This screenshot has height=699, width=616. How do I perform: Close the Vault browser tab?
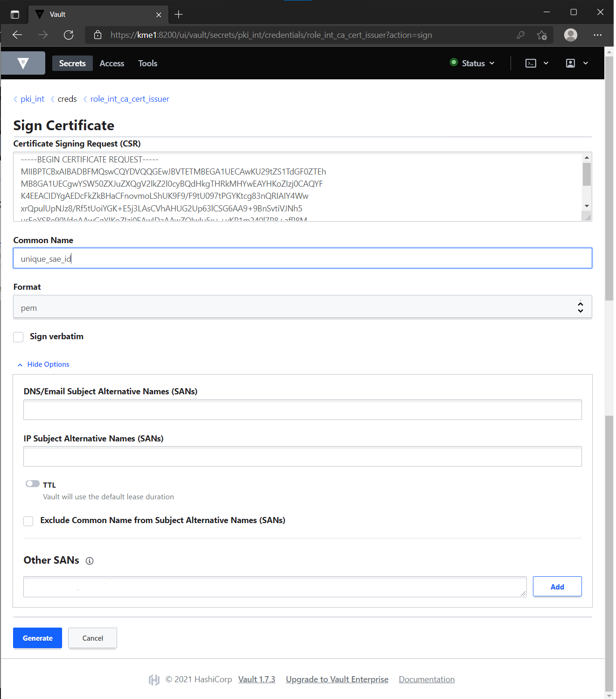tap(159, 15)
